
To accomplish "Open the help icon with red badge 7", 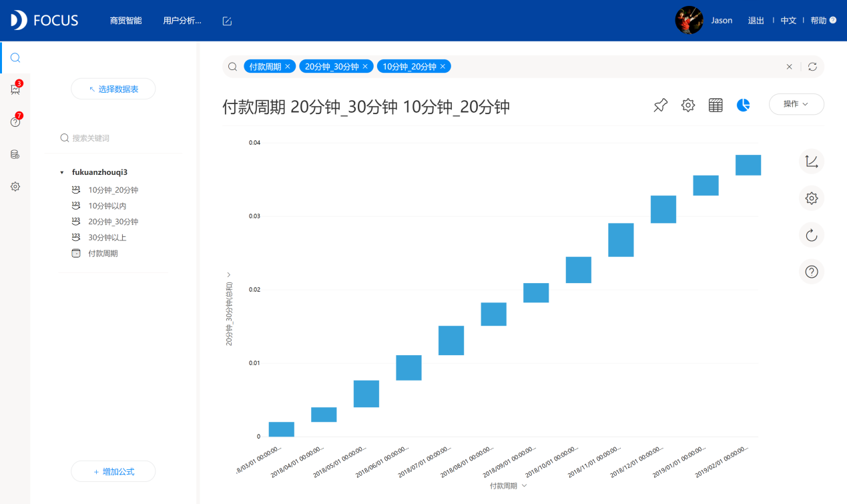I will click(15, 121).
